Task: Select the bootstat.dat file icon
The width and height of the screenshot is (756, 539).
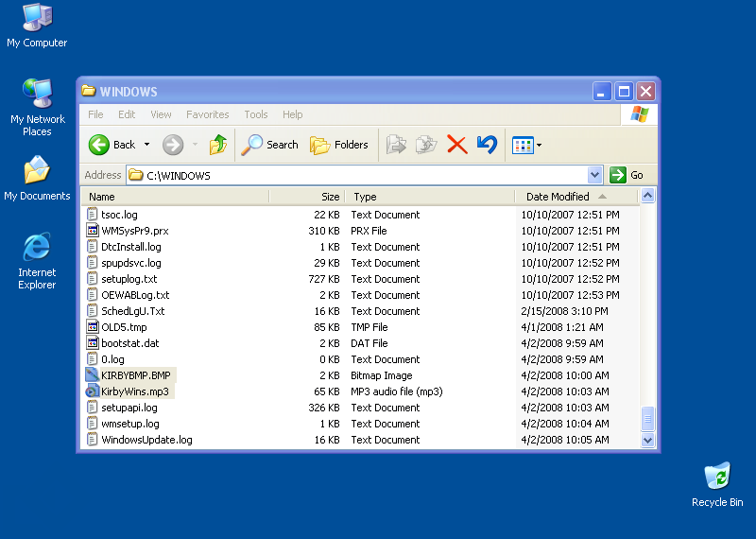Action: point(92,343)
